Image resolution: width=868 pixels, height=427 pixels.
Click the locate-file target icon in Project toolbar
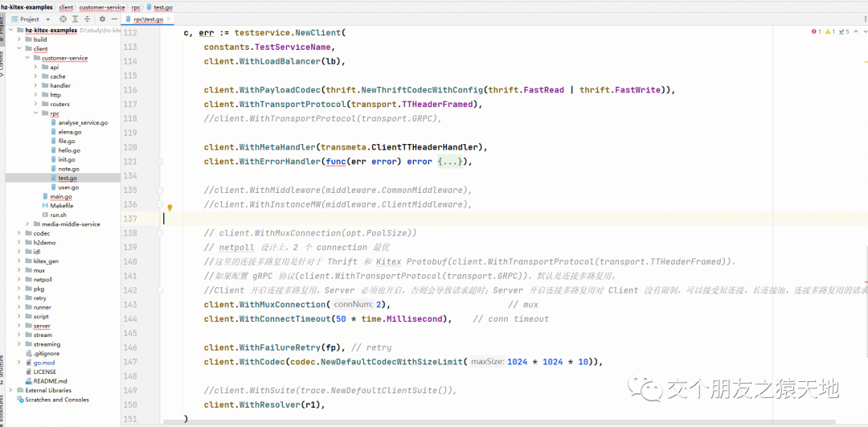pyautogui.click(x=63, y=18)
